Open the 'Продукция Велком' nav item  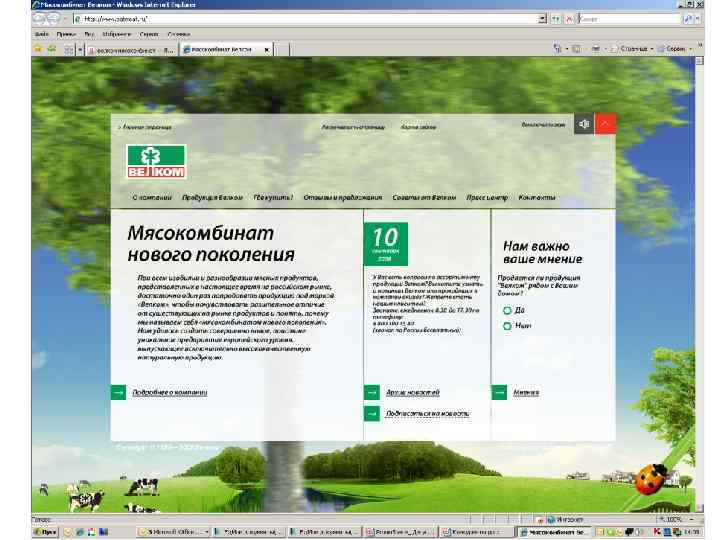tap(212, 197)
